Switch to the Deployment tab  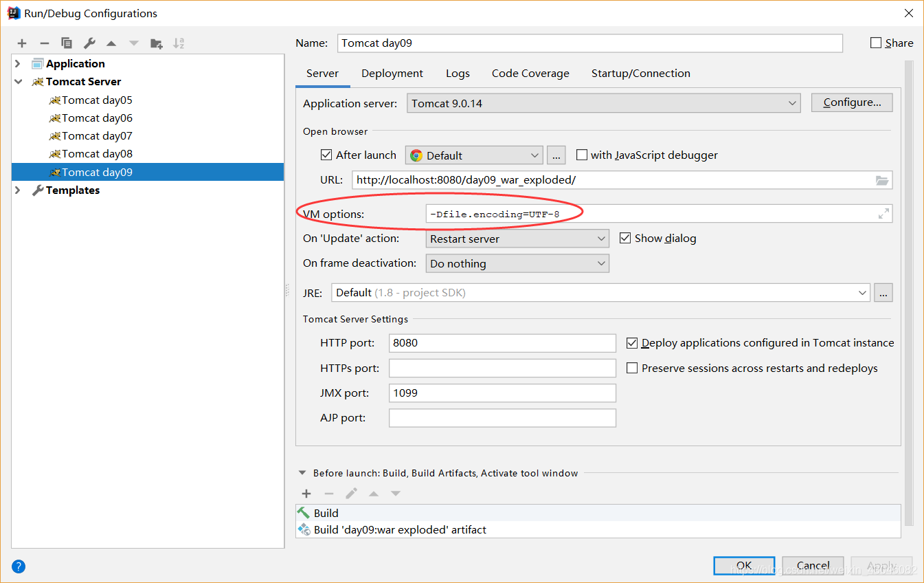pos(392,74)
